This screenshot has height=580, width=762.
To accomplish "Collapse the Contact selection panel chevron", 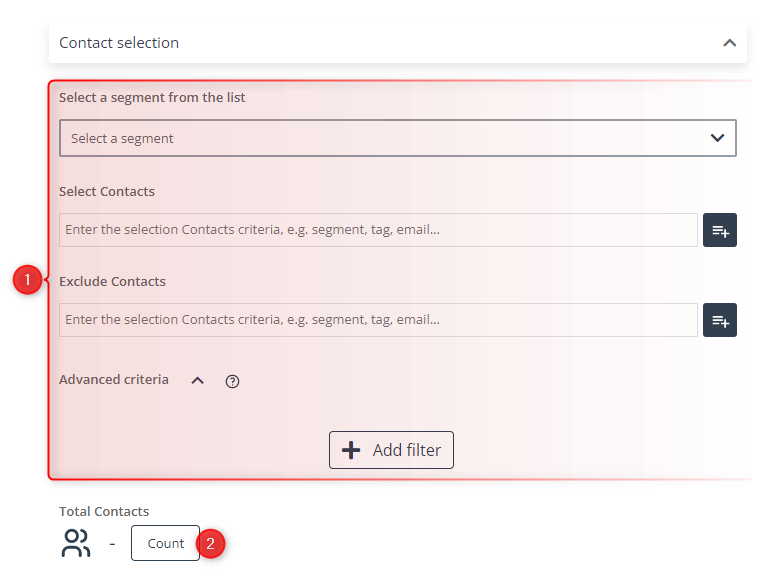I will pyautogui.click(x=729, y=43).
